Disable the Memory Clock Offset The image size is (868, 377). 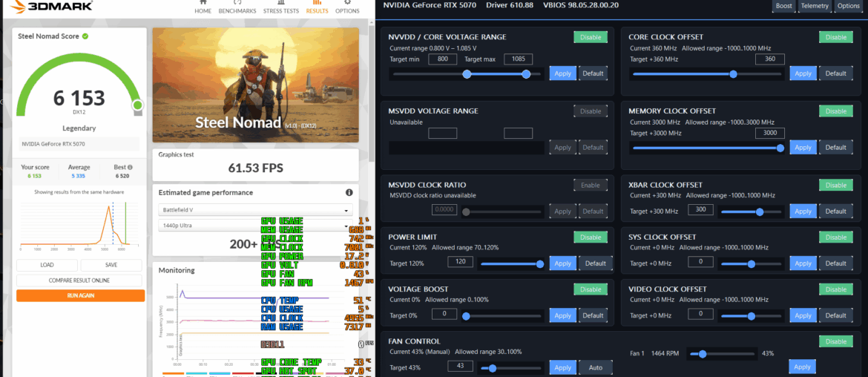[836, 111]
